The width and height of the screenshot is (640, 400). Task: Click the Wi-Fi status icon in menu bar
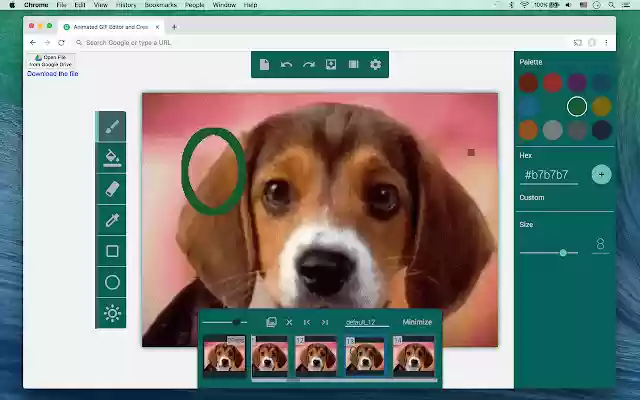524,5
